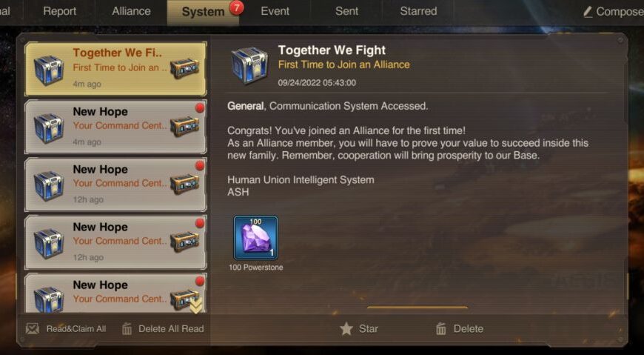Open the Starred tab
Image resolution: width=644 pixels, height=355 pixels.
pos(418,11)
